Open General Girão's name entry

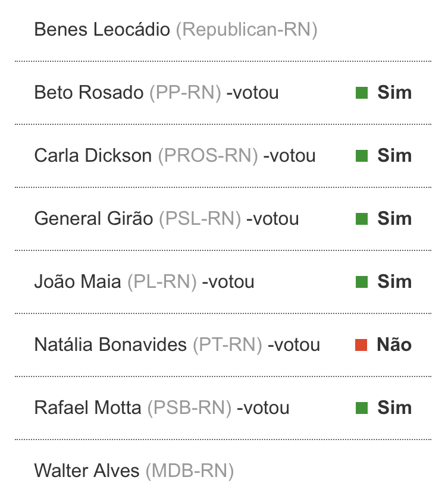pos(93,219)
